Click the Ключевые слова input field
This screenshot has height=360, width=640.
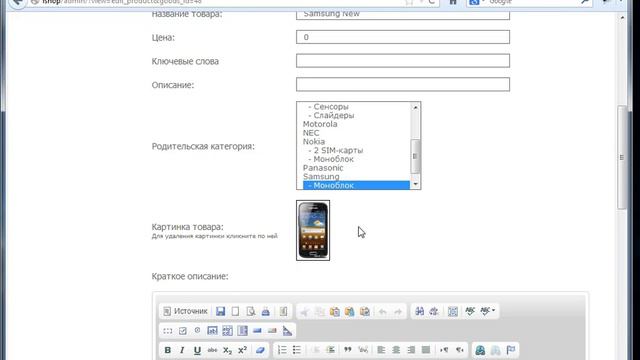click(x=403, y=61)
